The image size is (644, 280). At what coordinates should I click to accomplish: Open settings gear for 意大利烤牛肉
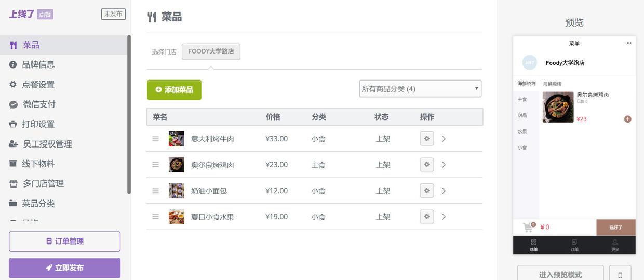(x=427, y=139)
